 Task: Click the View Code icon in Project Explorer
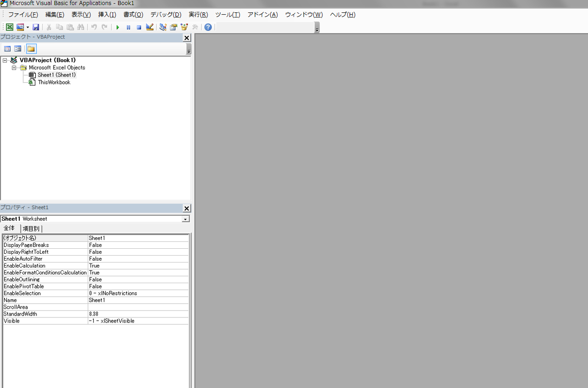(x=7, y=49)
